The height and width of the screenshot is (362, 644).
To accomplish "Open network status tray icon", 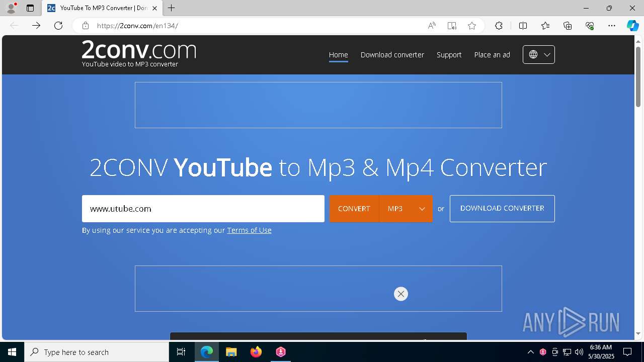I will point(567,352).
